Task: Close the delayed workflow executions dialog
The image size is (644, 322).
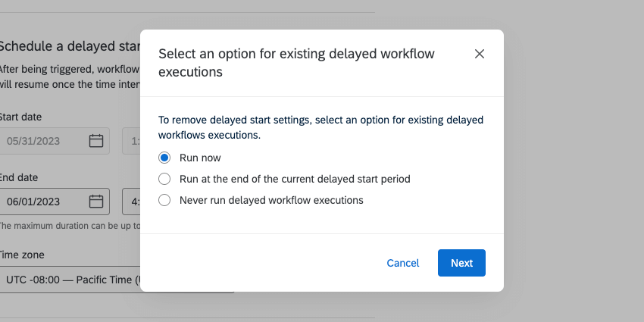Action: (x=479, y=54)
